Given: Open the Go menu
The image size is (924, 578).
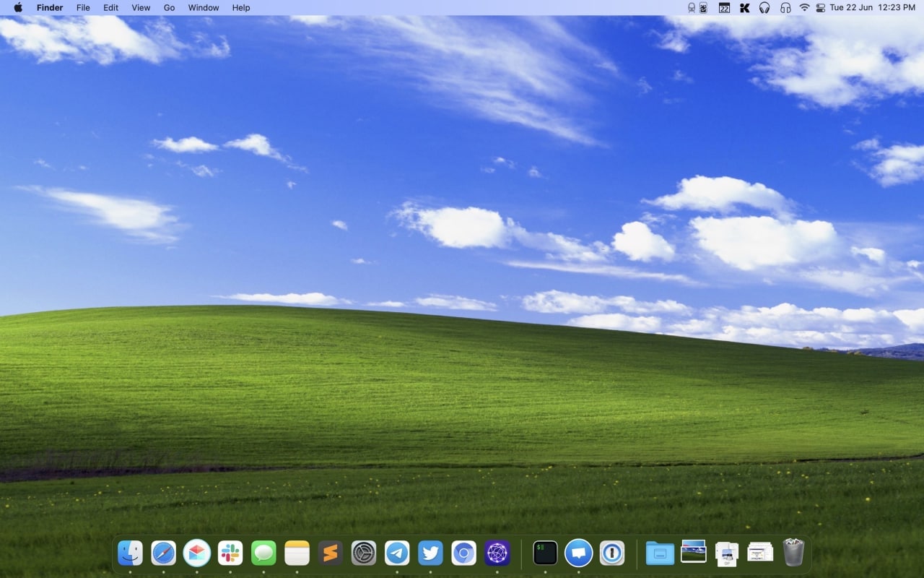Looking at the screenshot, I should [x=169, y=8].
